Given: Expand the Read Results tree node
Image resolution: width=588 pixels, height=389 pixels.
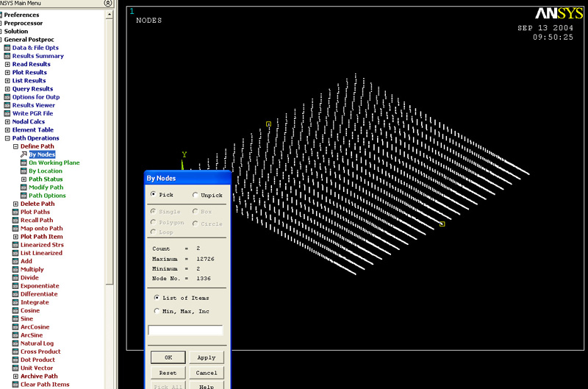Looking at the screenshot, I should click(x=7, y=64).
